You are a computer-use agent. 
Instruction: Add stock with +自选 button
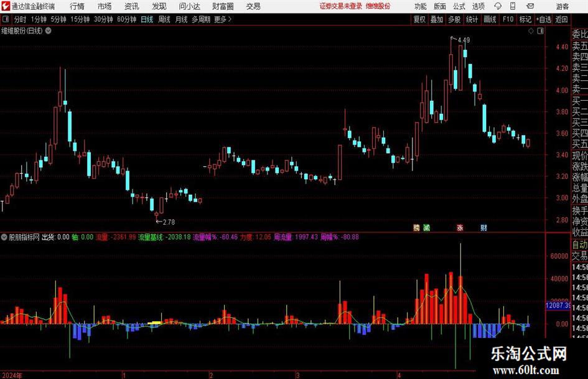(x=544, y=19)
